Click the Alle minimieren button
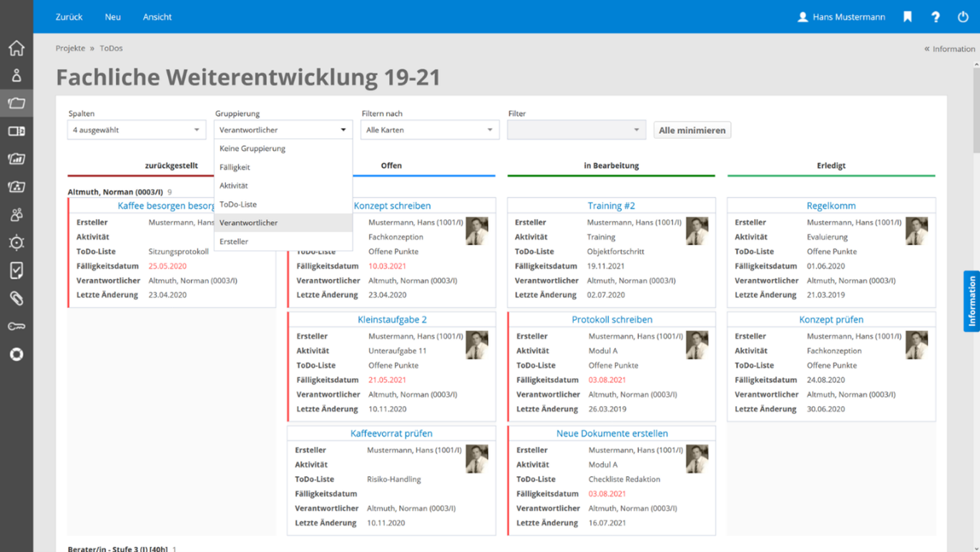 [x=692, y=130]
